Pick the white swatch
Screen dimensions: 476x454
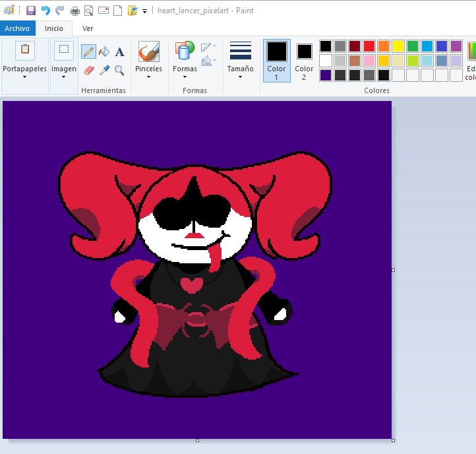pos(326,61)
